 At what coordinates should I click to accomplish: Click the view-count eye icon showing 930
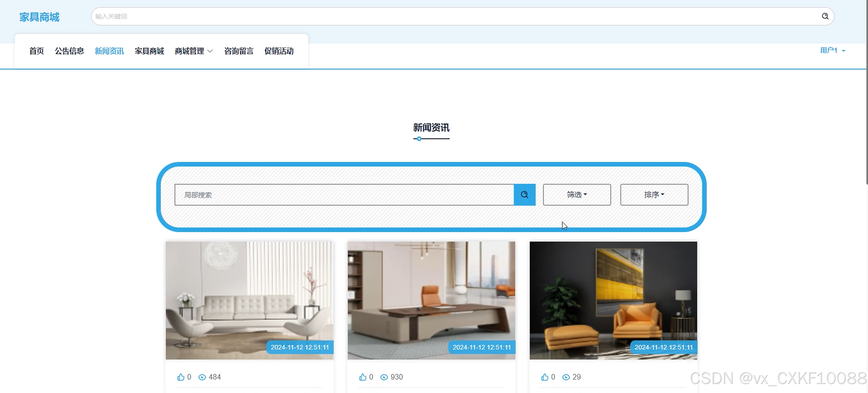(384, 377)
